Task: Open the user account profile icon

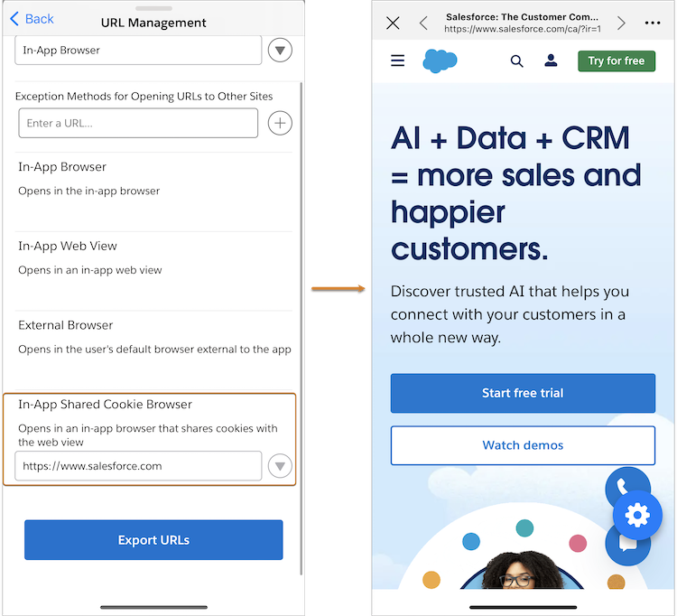Action: click(x=551, y=61)
